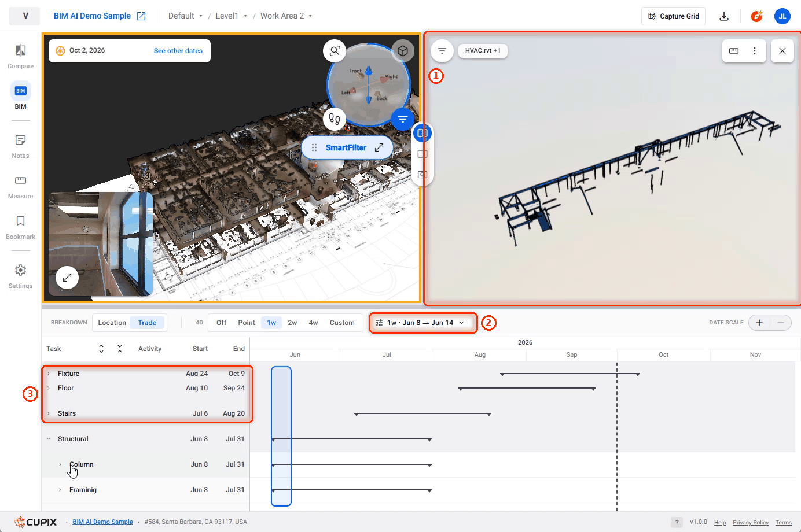Open the Default dropdown in breadcrumb
Viewport: 801px width, 532px height.
(x=185, y=16)
